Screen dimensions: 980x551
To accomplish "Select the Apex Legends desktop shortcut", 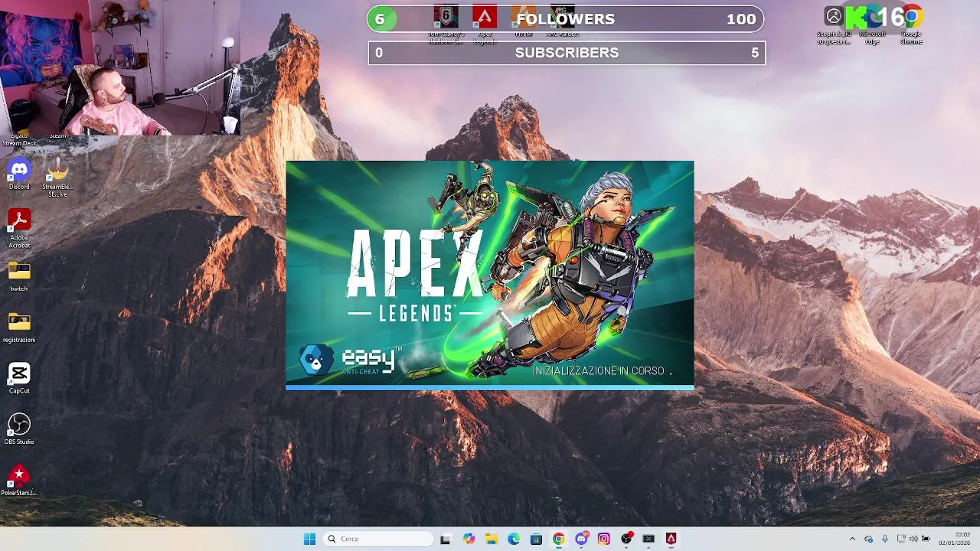I will pos(485,24).
